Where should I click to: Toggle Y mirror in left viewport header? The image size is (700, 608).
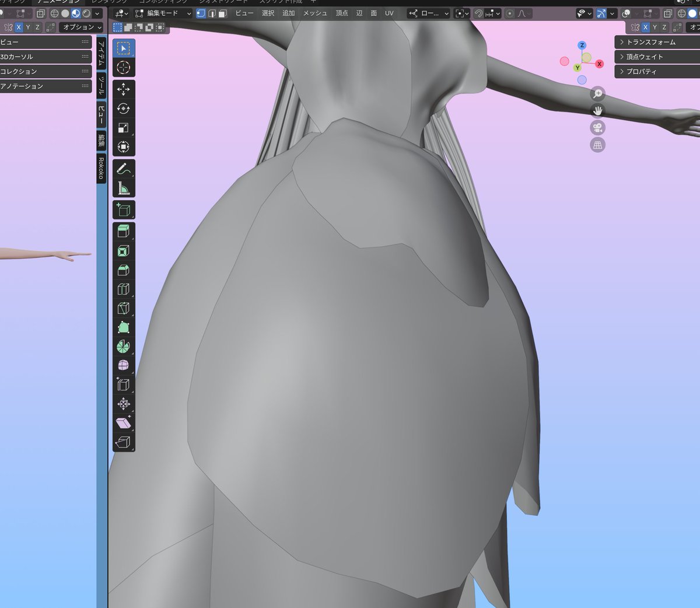click(28, 27)
